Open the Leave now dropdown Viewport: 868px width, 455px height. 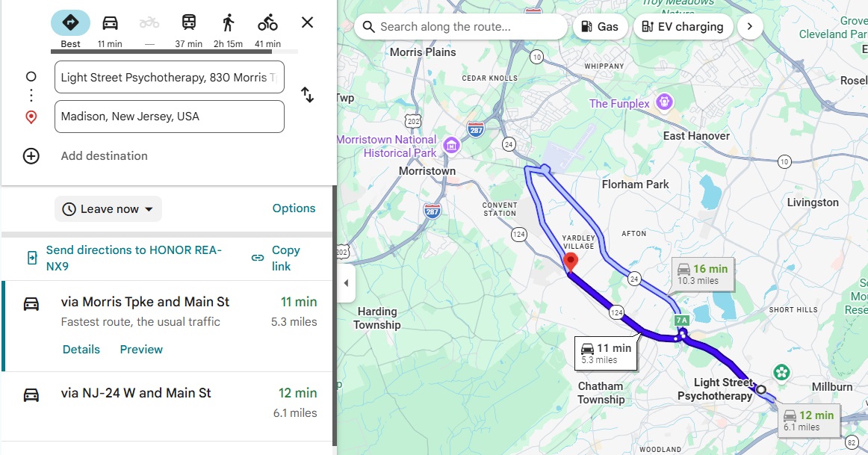(108, 208)
